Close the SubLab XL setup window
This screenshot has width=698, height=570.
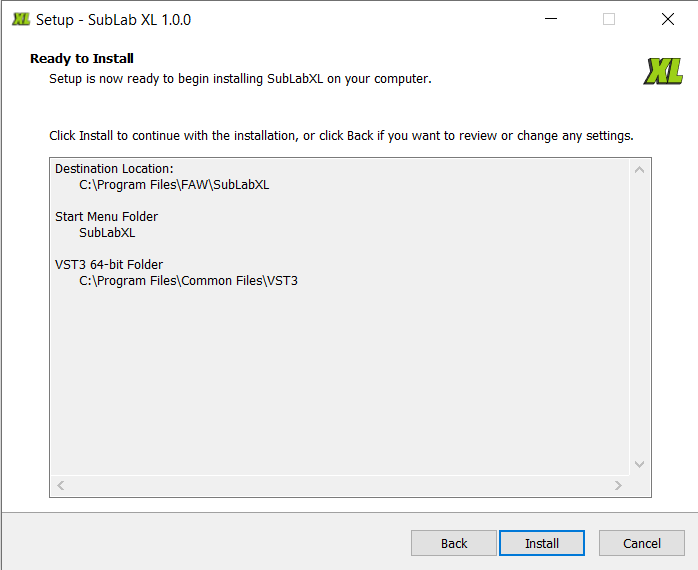click(668, 19)
